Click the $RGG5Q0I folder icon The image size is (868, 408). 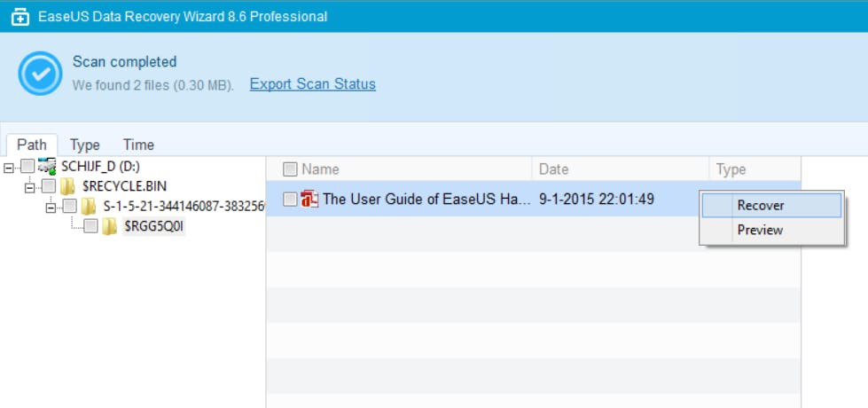pyautogui.click(x=110, y=227)
